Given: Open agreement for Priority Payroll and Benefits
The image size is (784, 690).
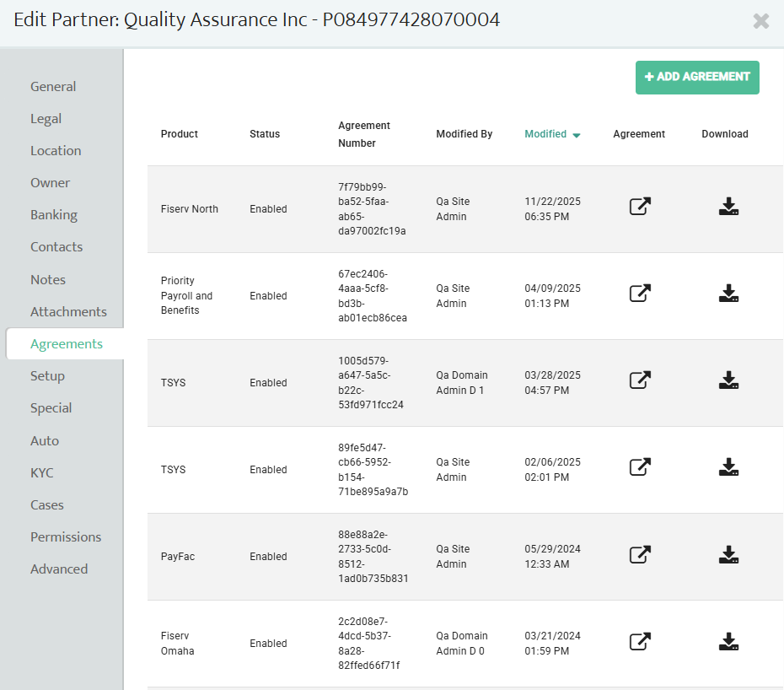Looking at the screenshot, I should [x=640, y=294].
